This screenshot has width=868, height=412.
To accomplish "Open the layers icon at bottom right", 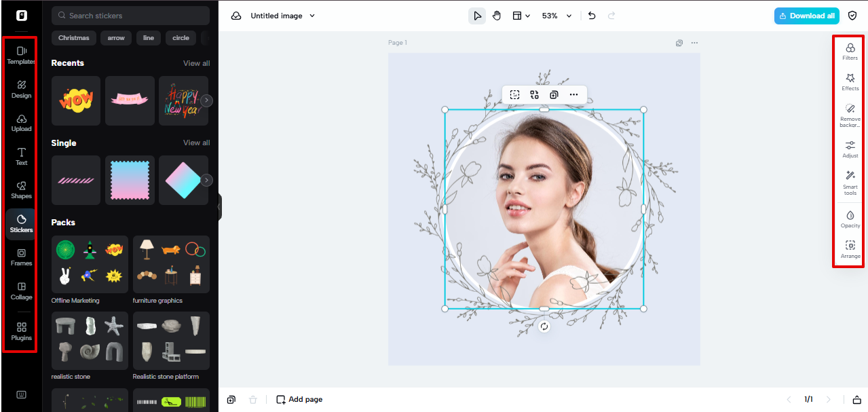I will 857,399.
